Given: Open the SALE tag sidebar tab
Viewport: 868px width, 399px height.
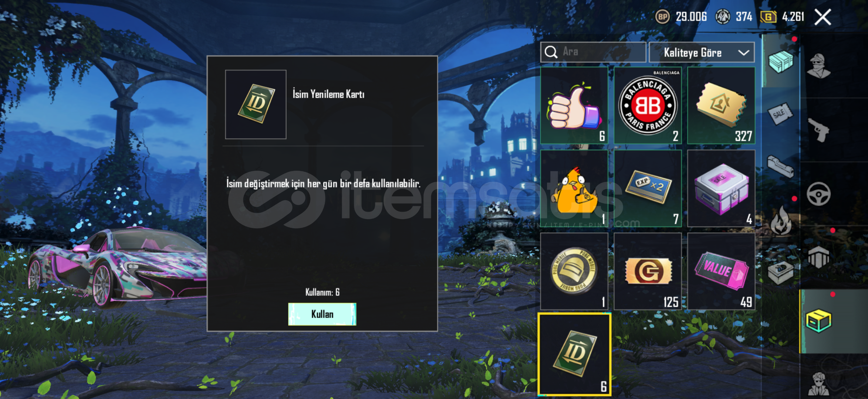Looking at the screenshot, I should click(x=781, y=115).
